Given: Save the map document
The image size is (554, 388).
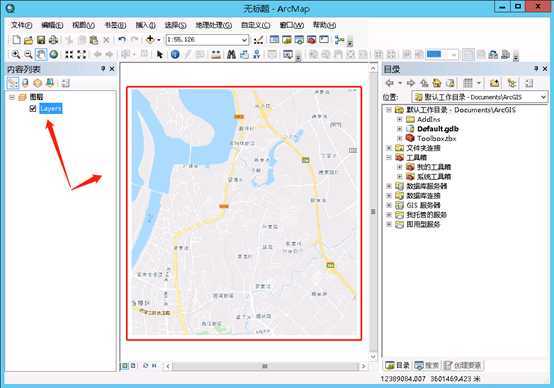Looking at the screenshot, I should [x=41, y=40].
